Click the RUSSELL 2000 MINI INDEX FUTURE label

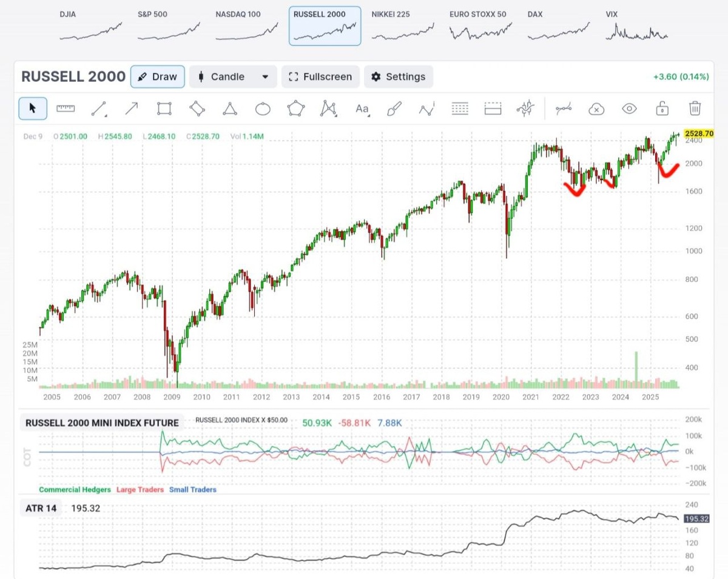click(102, 423)
